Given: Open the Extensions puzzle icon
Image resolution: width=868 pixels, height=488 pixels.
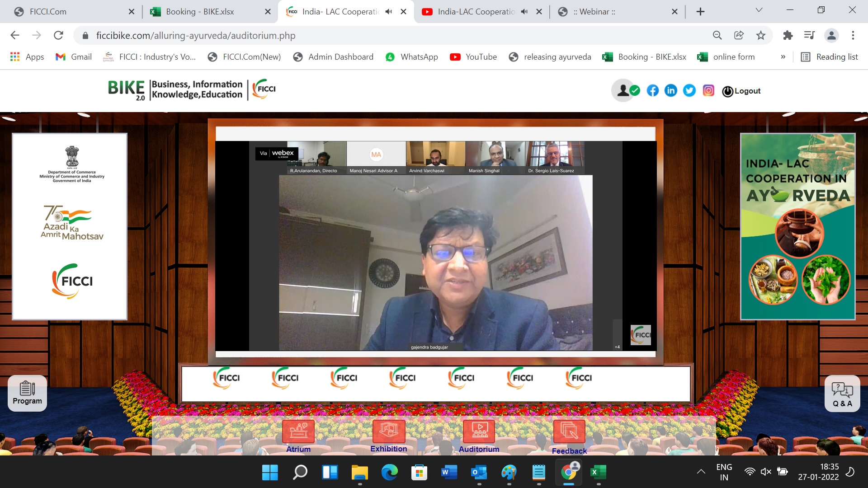Looking at the screenshot, I should (788, 35).
